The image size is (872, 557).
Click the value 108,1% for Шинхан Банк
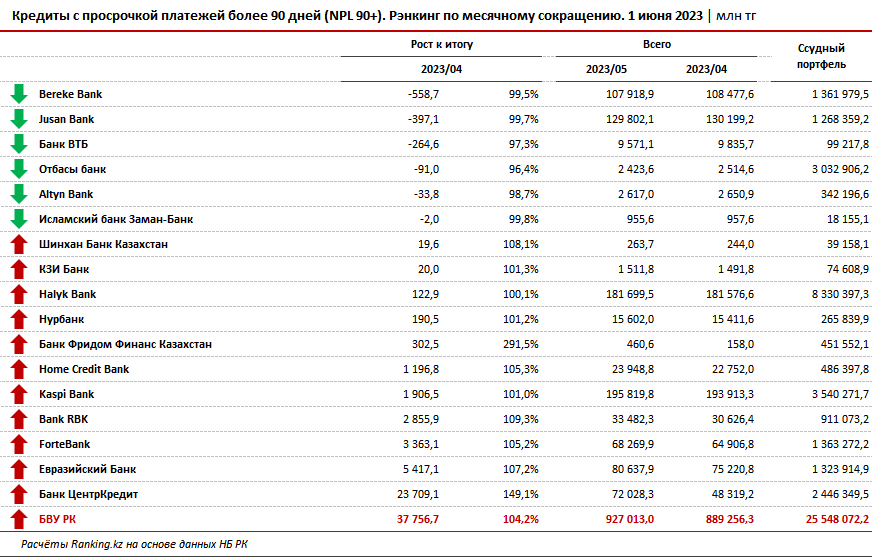[x=521, y=244]
